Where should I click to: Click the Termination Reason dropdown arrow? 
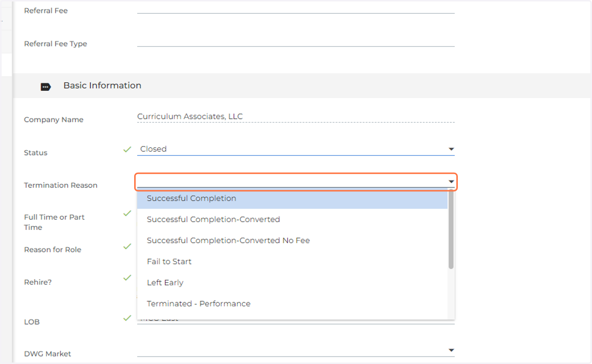pyautogui.click(x=451, y=182)
